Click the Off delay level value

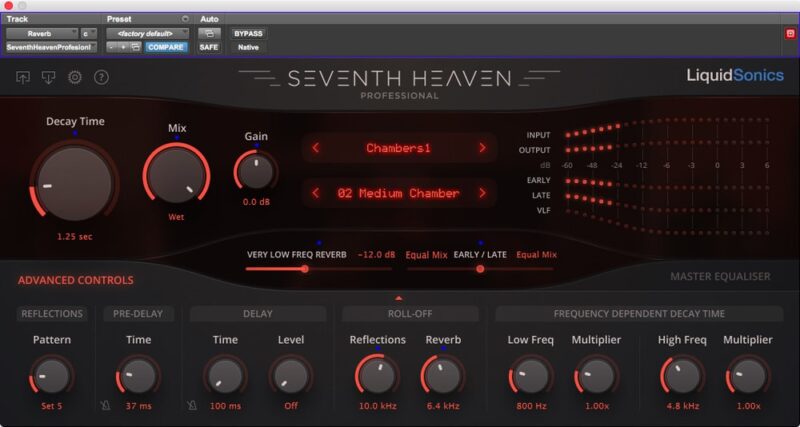click(x=291, y=407)
